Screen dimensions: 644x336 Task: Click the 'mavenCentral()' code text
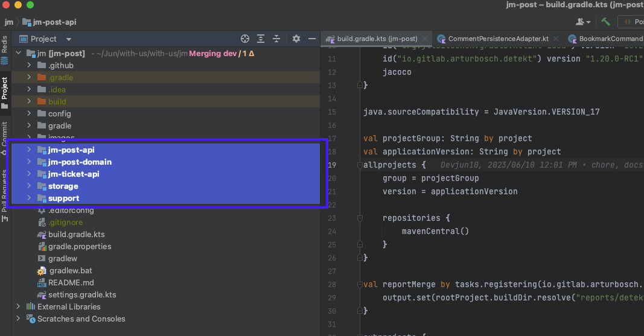(435, 231)
